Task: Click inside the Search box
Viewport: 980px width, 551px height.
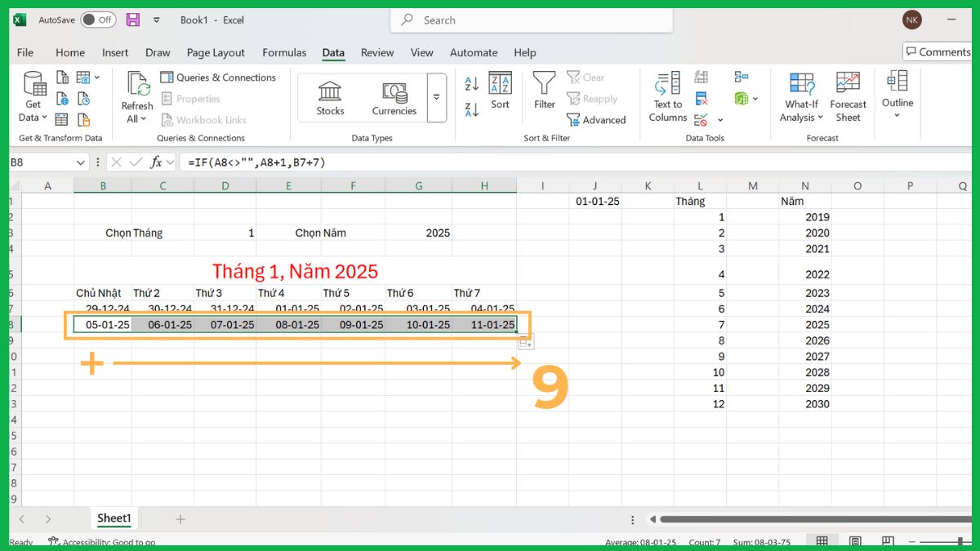Action: click(x=531, y=20)
